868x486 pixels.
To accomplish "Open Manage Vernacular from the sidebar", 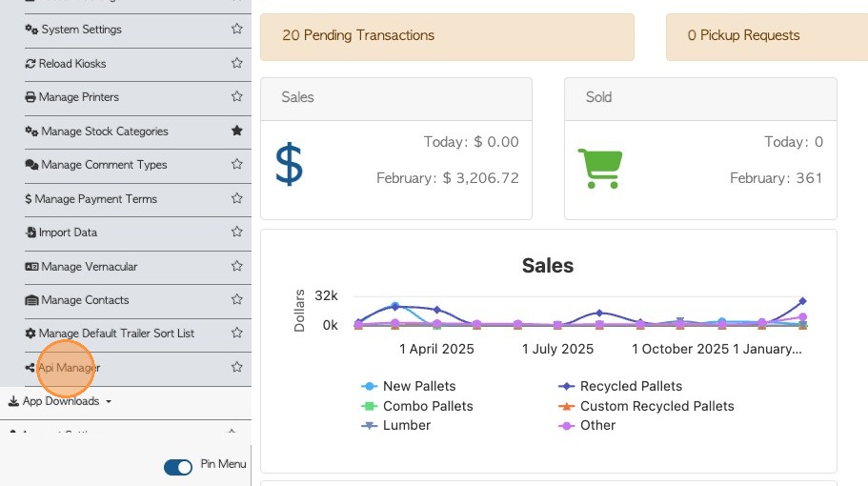I will pyautogui.click(x=89, y=267).
